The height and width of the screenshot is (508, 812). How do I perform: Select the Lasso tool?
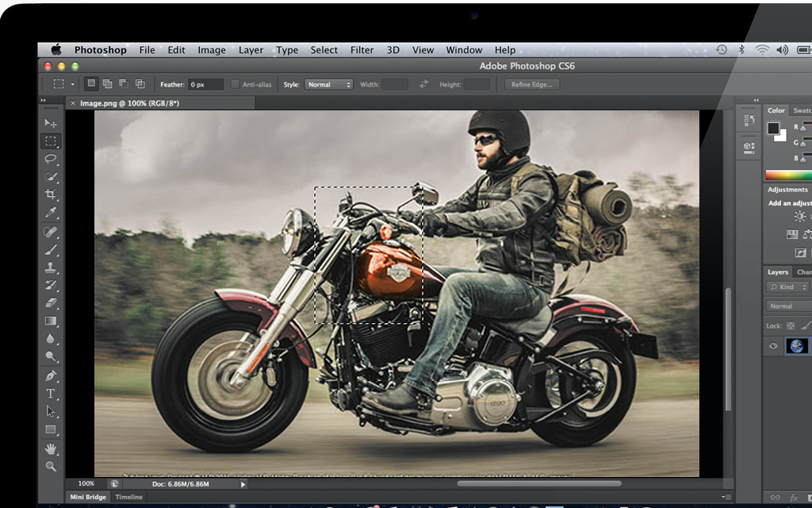51,159
